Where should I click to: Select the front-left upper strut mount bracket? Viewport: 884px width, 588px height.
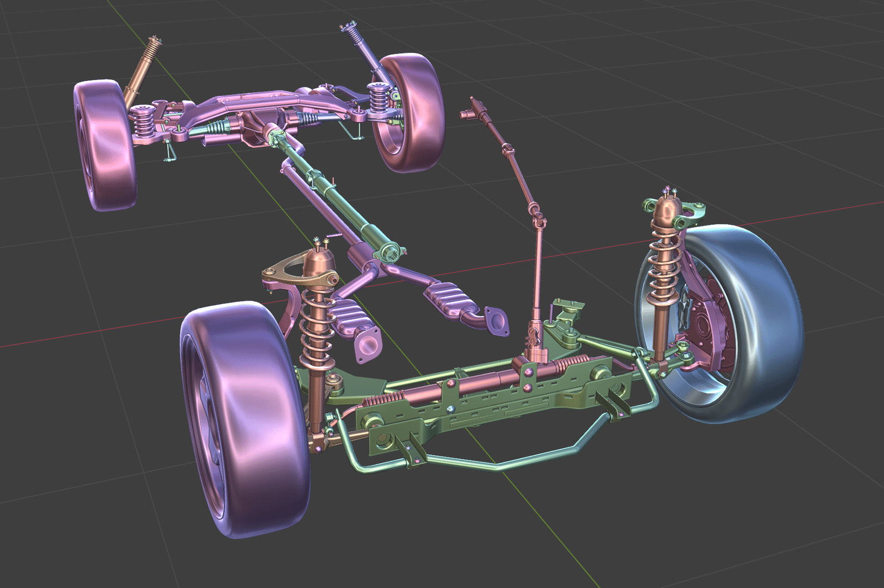(301, 269)
